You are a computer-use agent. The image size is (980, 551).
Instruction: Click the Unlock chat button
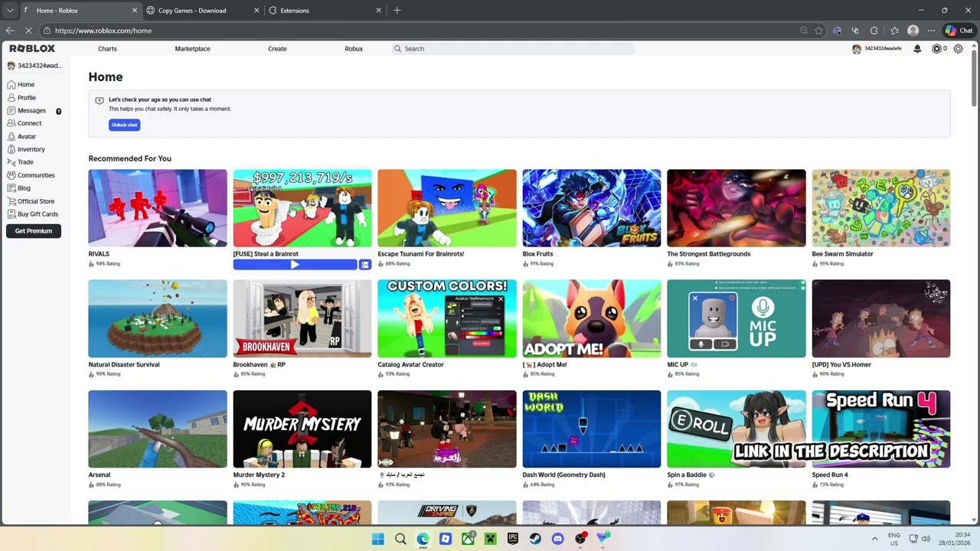coord(124,125)
